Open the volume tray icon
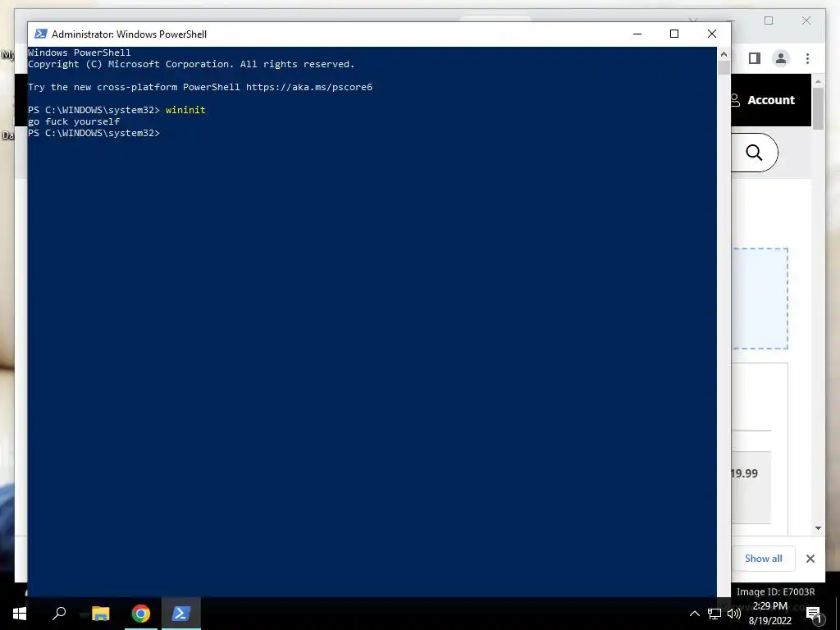840x630 pixels. [734, 614]
